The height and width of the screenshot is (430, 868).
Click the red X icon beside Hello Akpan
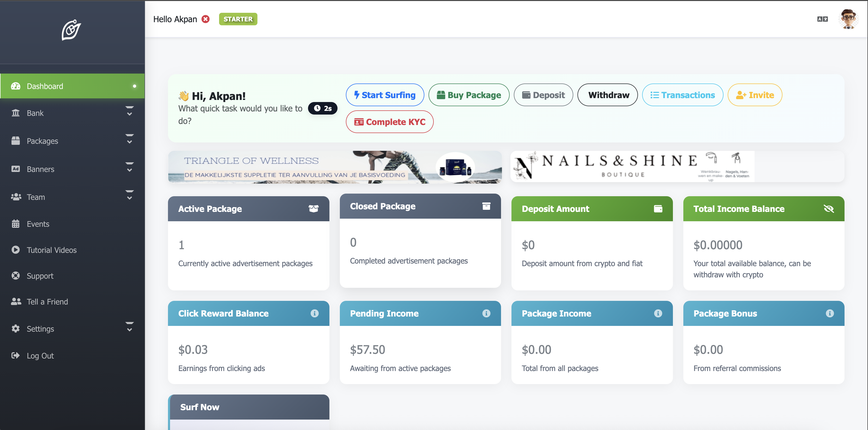[x=206, y=19]
